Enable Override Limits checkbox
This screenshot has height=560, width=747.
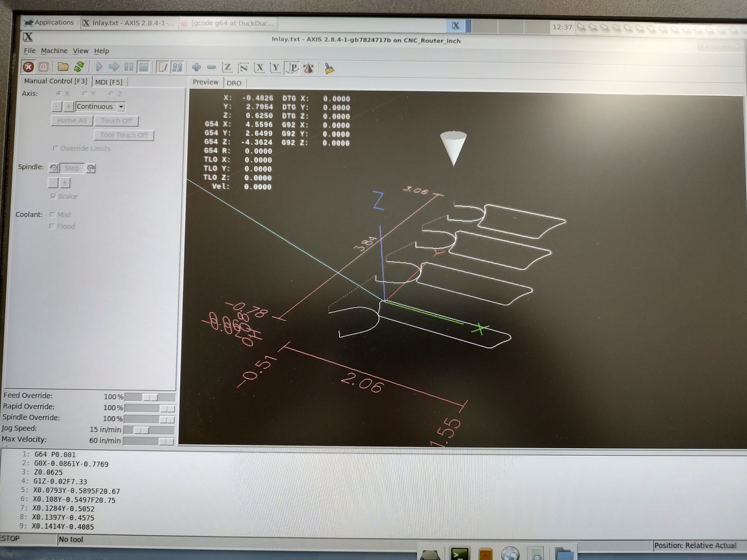pos(56,148)
